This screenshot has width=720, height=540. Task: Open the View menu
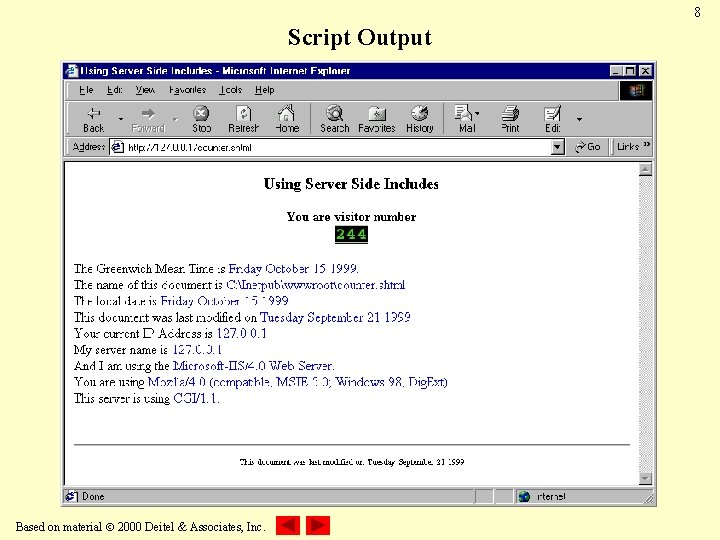tap(145, 90)
